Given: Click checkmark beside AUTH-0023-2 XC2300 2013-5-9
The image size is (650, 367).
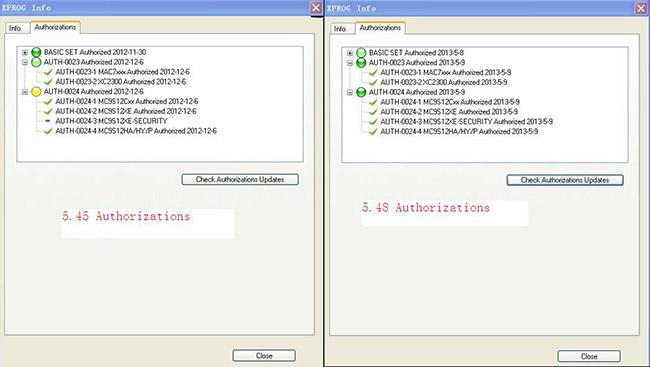Looking at the screenshot, I should [x=373, y=83].
